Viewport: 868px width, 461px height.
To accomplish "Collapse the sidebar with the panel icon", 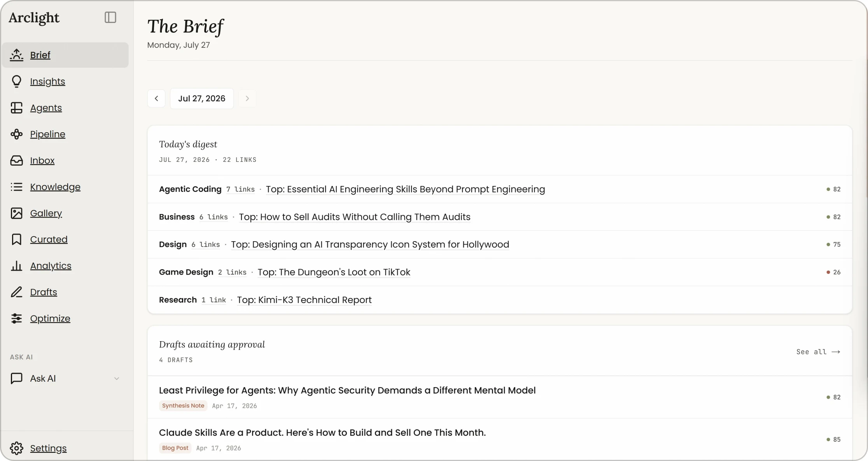I will (x=110, y=18).
